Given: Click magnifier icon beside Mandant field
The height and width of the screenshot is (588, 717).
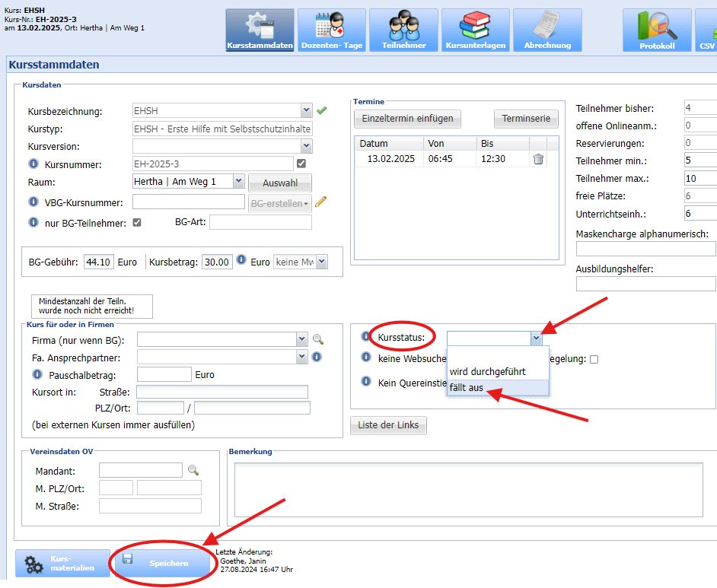Looking at the screenshot, I should click(x=193, y=470).
